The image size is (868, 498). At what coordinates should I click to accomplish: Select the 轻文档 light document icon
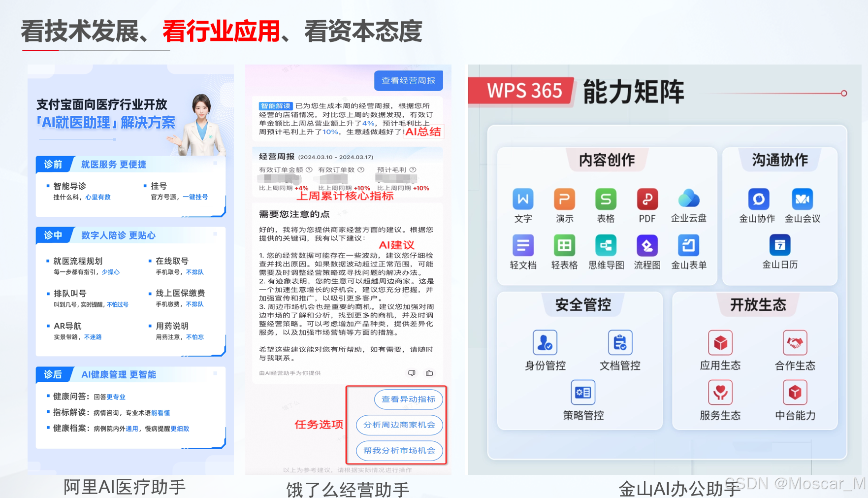pos(523,245)
